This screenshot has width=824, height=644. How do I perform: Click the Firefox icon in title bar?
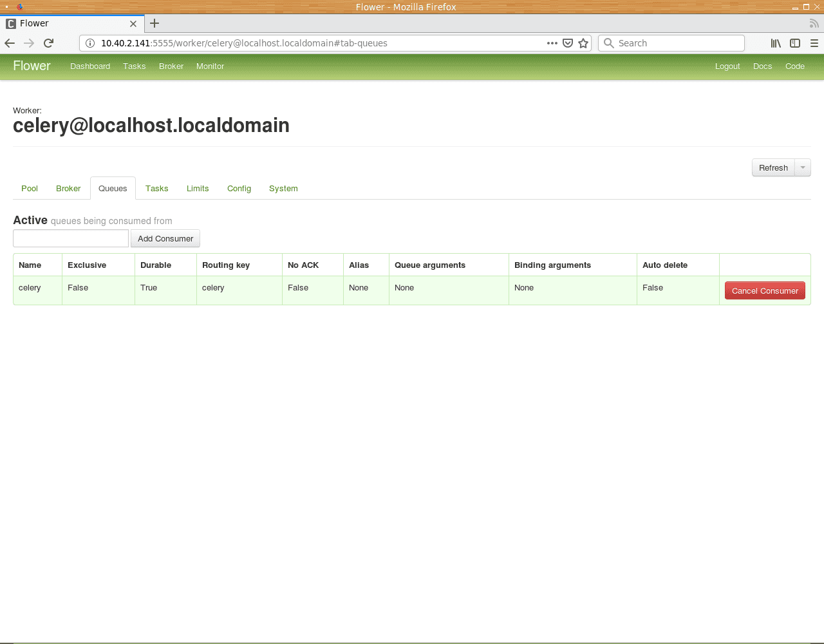pos(20,7)
